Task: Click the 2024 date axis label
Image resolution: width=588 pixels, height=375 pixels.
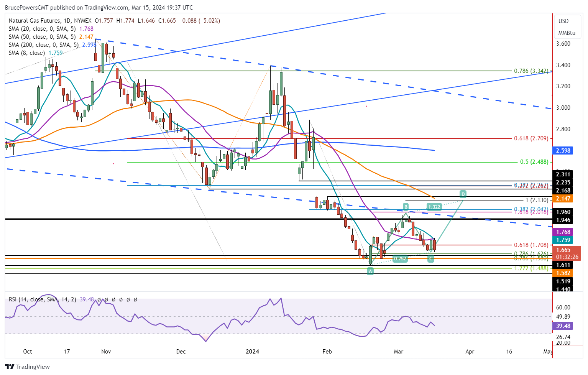Action: (252, 352)
